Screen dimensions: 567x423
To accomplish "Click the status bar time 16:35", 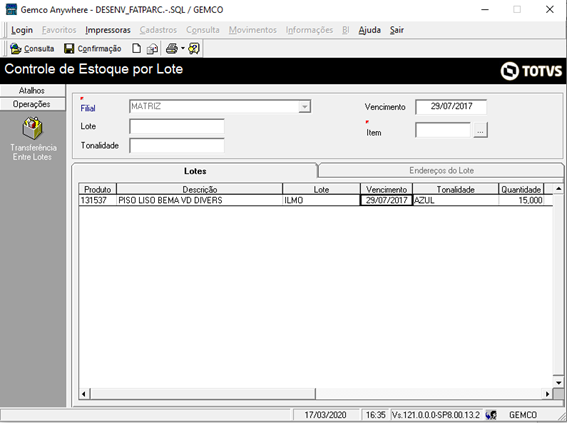I will click(x=375, y=415).
